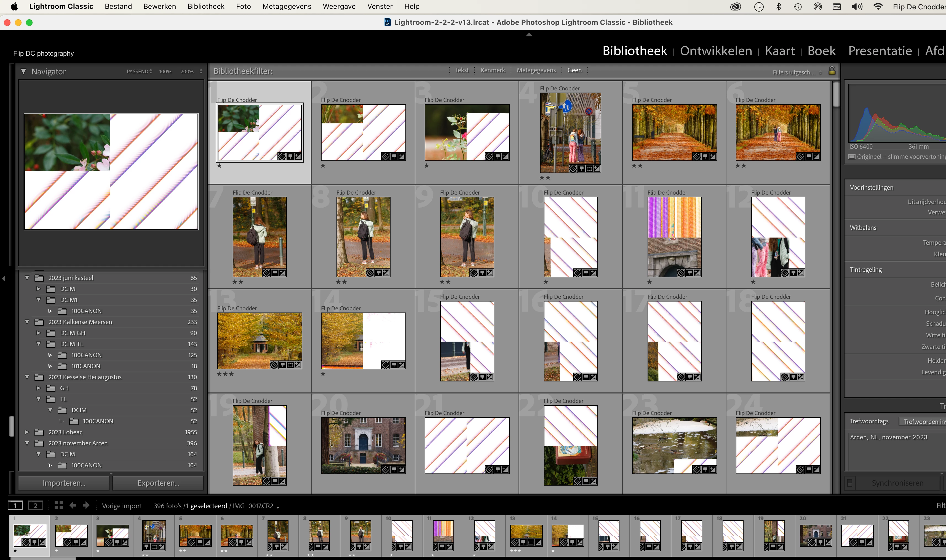The image size is (946, 560).
Task: Toggle main window display button 1
Action: (x=15, y=506)
